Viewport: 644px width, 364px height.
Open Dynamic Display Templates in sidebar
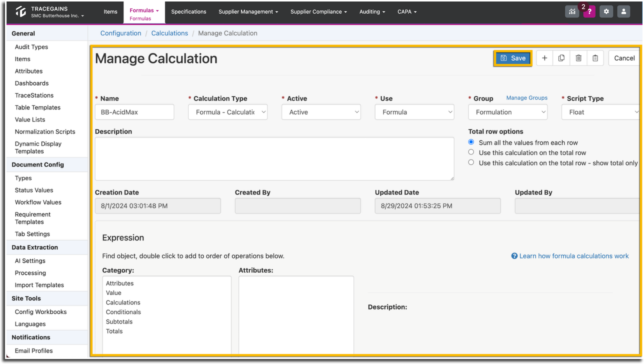click(38, 147)
